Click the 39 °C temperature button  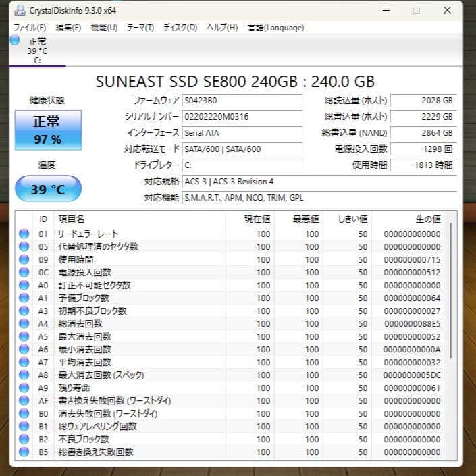click(48, 189)
